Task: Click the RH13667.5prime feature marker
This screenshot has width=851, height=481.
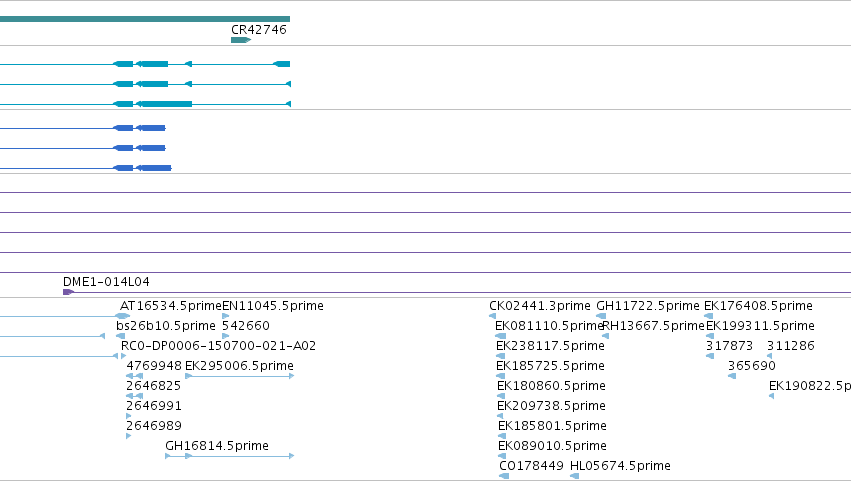Action: (x=606, y=336)
